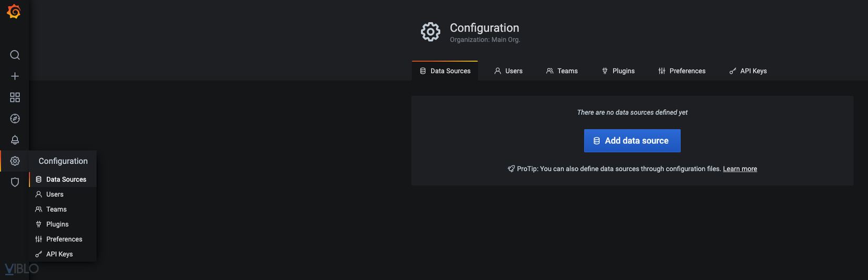
Task: Open the Plugins tab
Action: pos(618,71)
